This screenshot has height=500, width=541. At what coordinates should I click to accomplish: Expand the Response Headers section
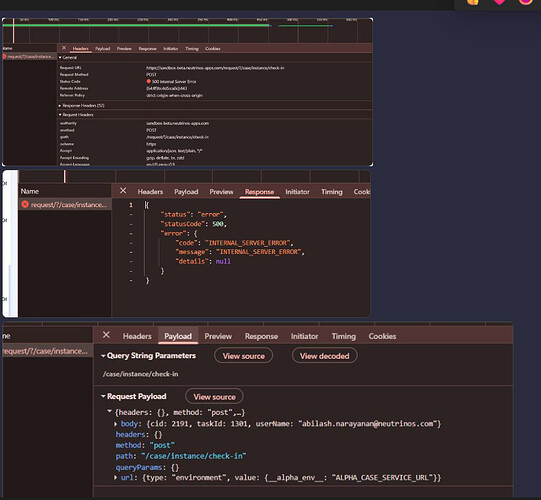(60, 106)
